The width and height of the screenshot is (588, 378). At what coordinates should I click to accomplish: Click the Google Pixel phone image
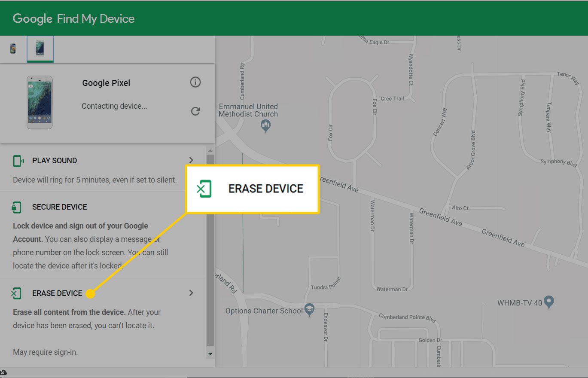[x=40, y=103]
